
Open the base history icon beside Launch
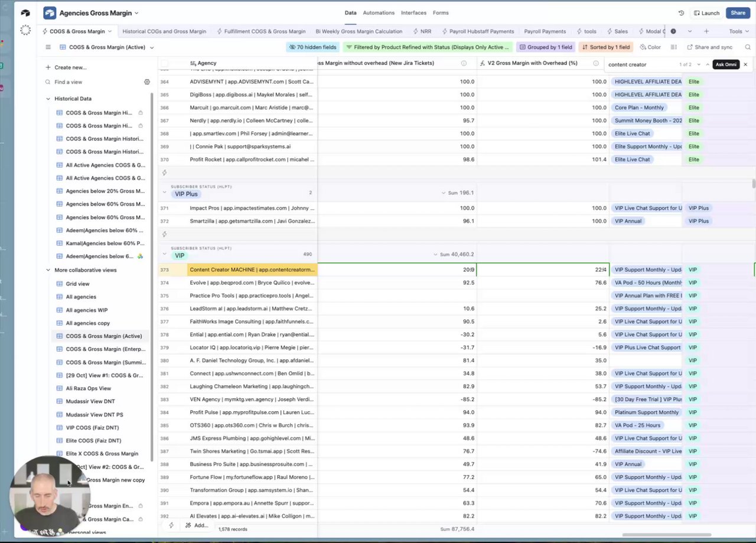[681, 13]
